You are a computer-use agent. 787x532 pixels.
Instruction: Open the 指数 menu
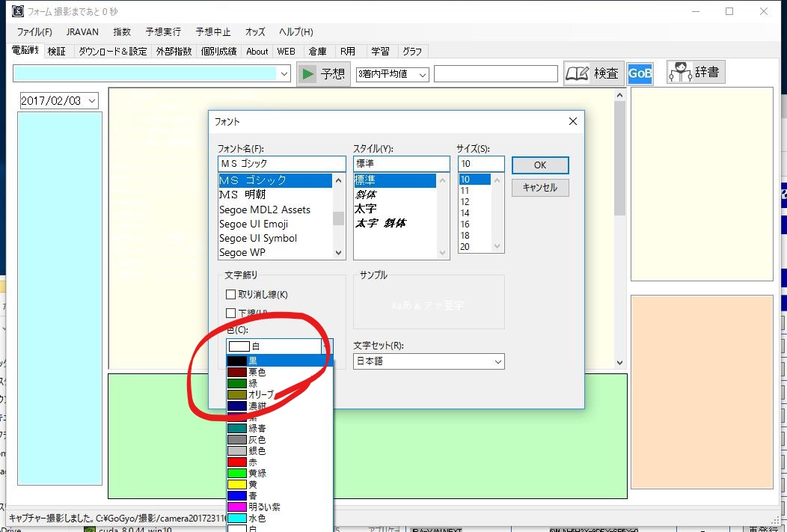(x=122, y=32)
